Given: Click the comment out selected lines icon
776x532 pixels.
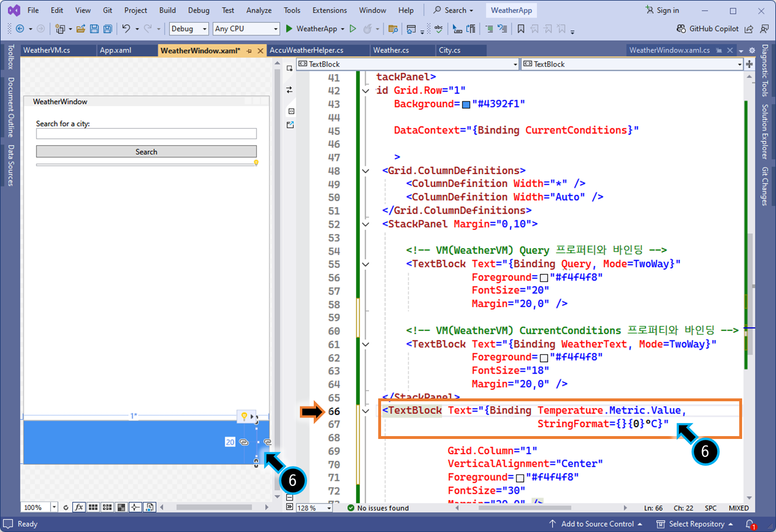Looking at the screenshot, I should tap(489, 29).
